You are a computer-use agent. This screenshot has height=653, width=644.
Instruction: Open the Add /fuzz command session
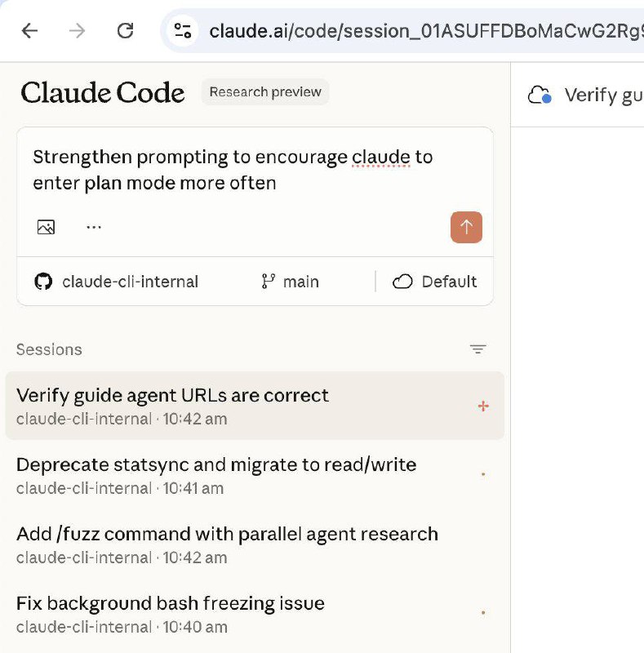click(x=227, y=544)
